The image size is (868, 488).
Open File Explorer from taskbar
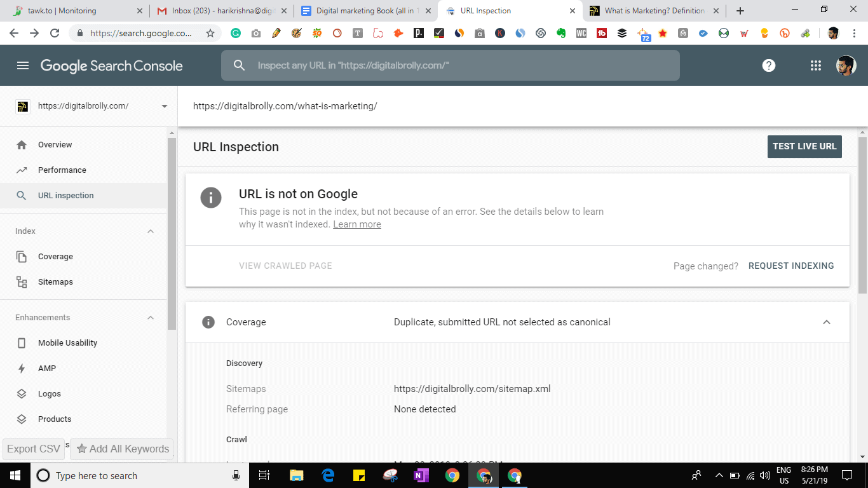297,475
